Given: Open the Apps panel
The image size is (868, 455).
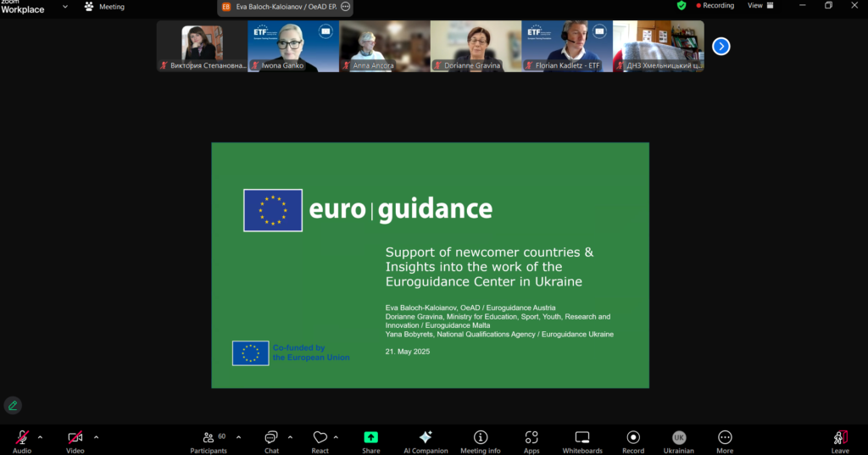Looking at the screenshot, I should click(x=531, y=441).
